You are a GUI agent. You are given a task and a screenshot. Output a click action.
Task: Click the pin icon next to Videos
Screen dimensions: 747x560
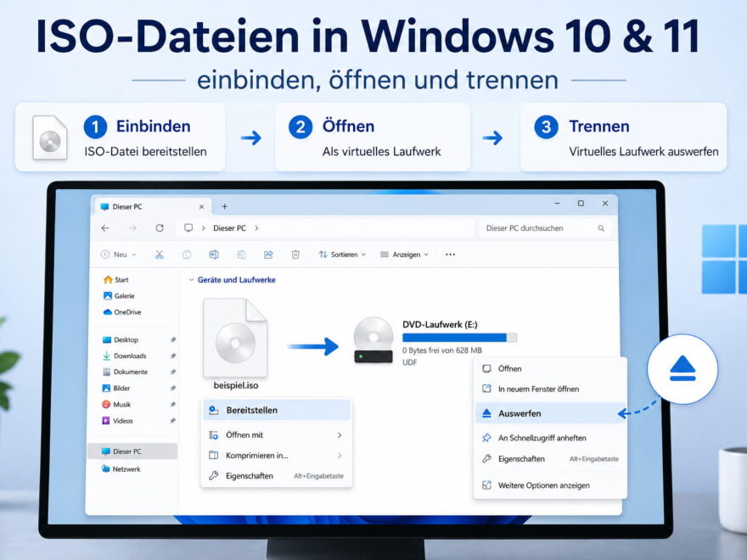tap(173, 421)
